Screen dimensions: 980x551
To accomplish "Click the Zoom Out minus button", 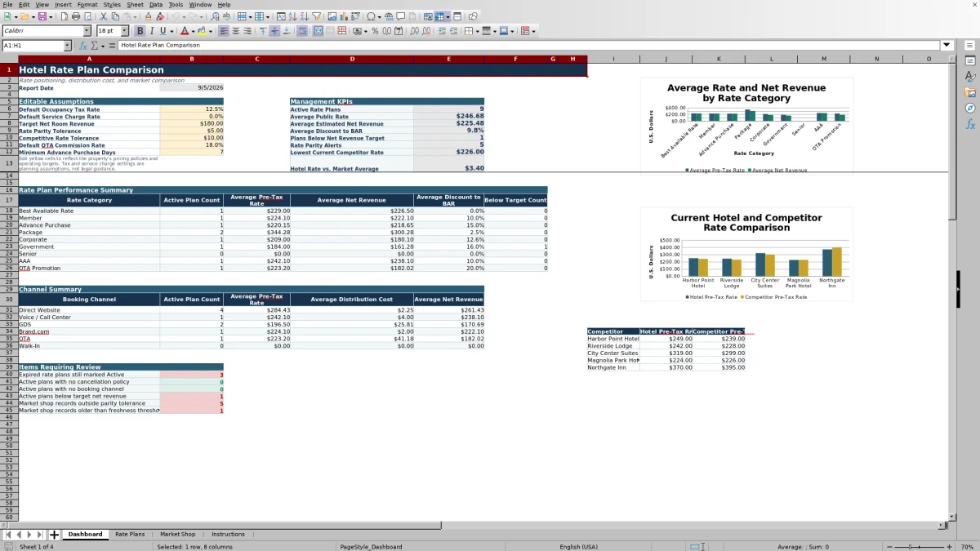I will coord(890,546).
